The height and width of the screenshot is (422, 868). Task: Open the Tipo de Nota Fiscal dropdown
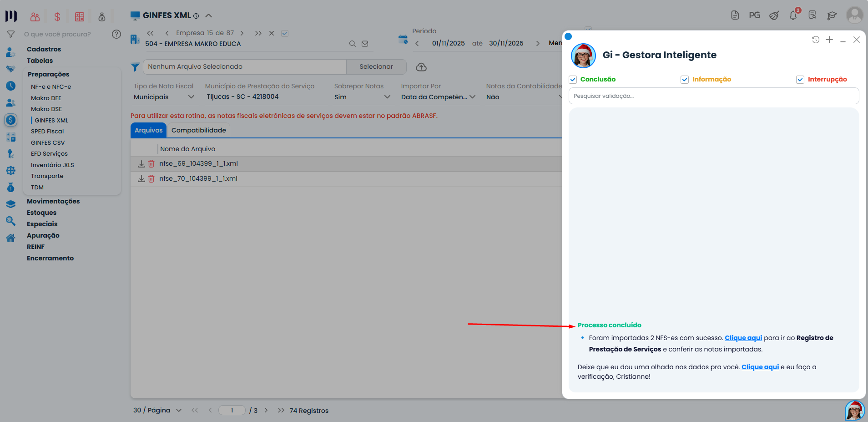pos(164,97)
